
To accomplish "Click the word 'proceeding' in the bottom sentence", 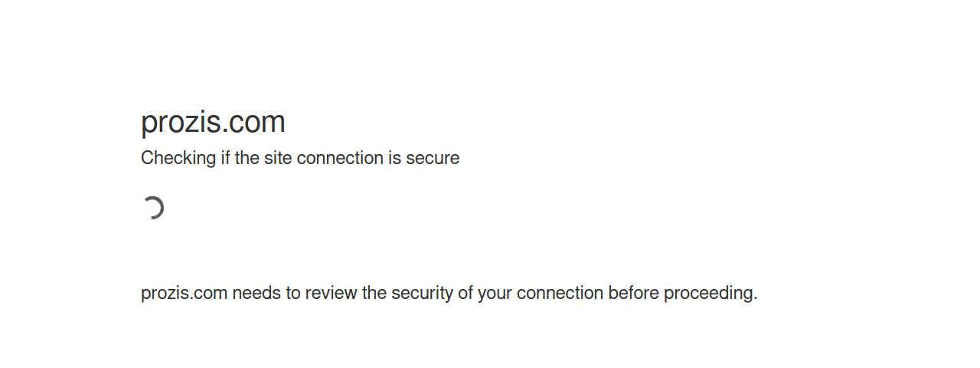I will (708, 293).
